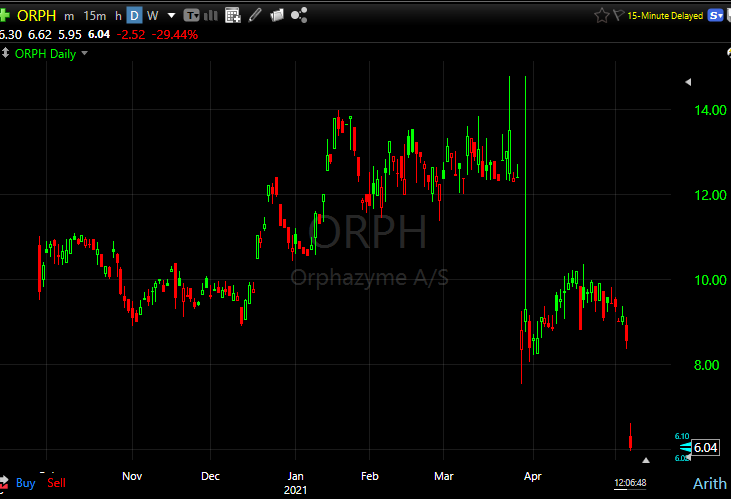Add ORPH to favorites with star
Screen dimensions: 731x499
[x=601, y=16]
